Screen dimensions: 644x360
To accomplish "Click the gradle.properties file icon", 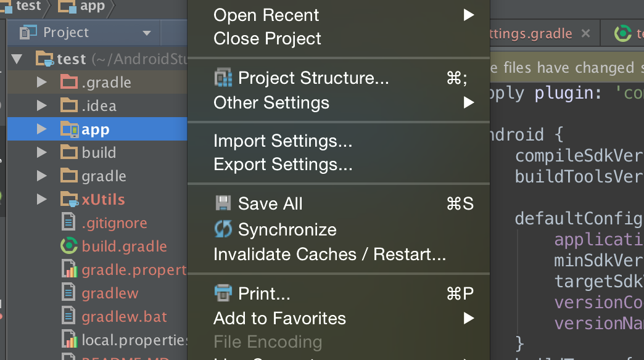I will pos(69,269).
